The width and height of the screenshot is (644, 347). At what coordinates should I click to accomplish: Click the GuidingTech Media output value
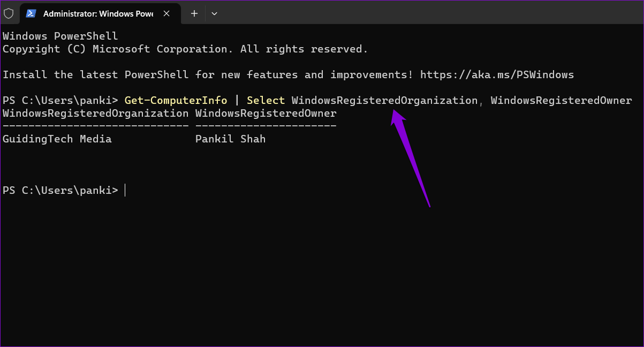coord(57,139)
